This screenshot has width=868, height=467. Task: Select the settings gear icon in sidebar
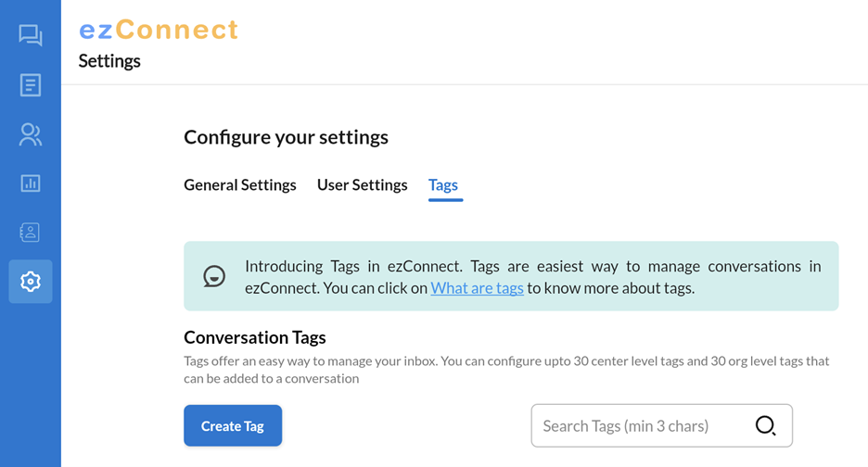pyautogui.click(x=31, y=282)
